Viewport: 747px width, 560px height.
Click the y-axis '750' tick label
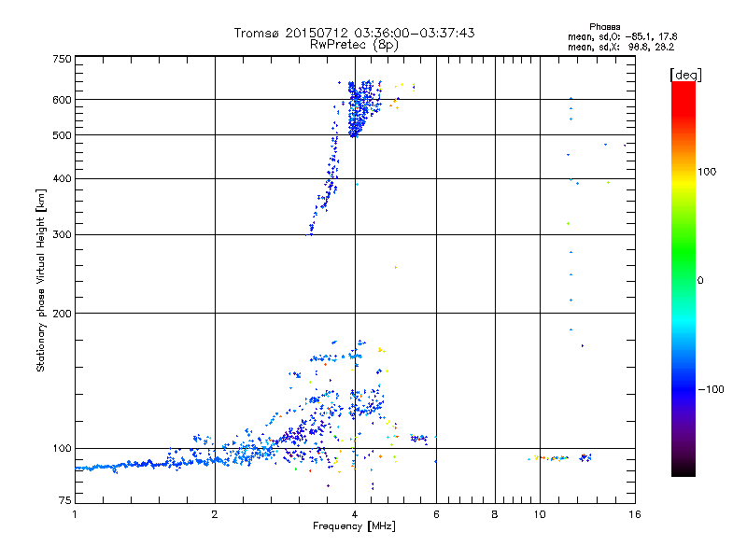62,59
